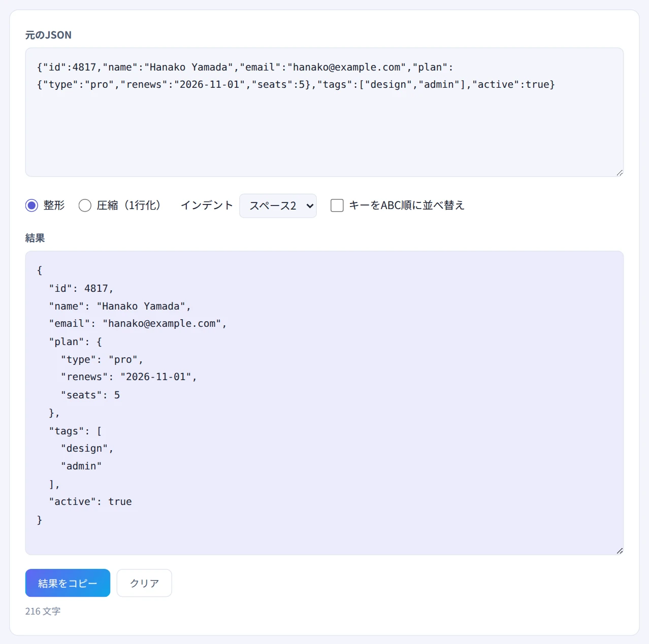Select the 圧縮（1行化） radio button
The image size is (649, 644).
click(85, 206)
